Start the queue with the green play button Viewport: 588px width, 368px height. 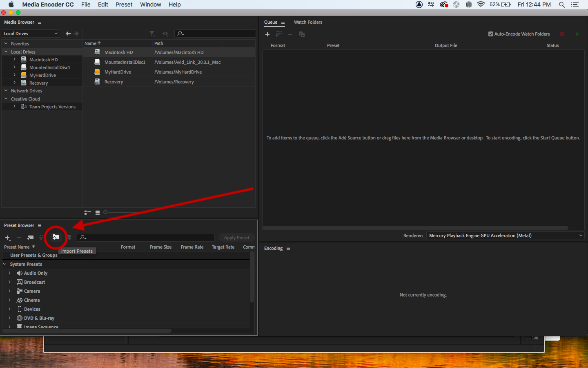(577, 34)
